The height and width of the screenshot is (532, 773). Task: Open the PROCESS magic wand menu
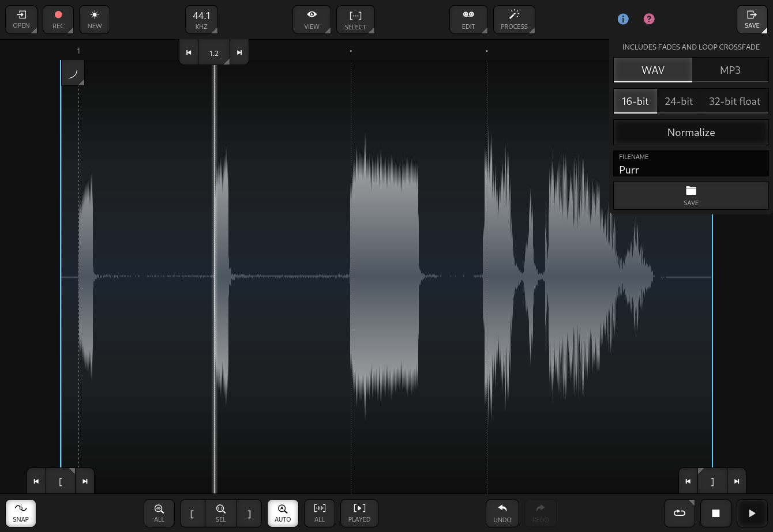(x=514, y=20)
